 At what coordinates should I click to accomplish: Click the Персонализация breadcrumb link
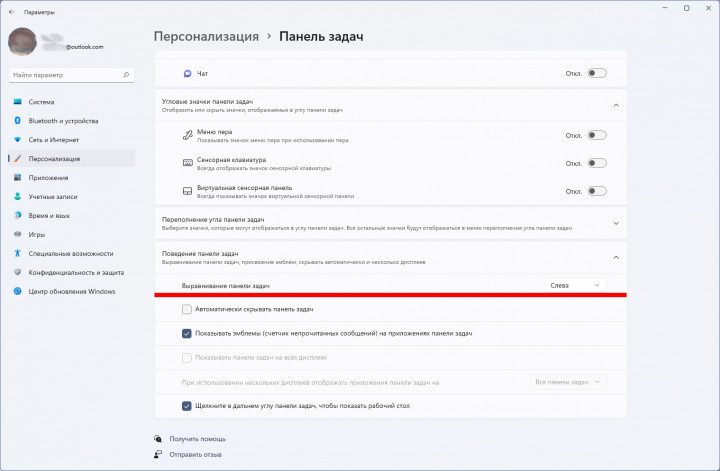click(x=206, y=36)
